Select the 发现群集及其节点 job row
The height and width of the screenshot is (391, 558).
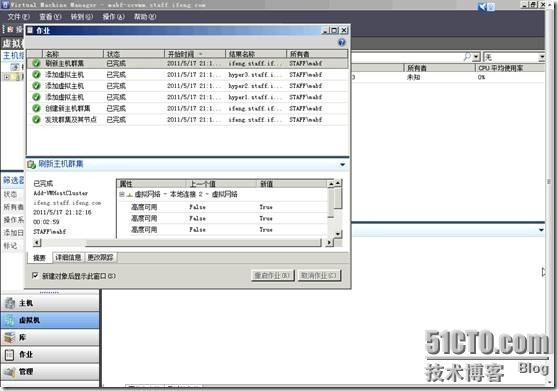[188, 120]
